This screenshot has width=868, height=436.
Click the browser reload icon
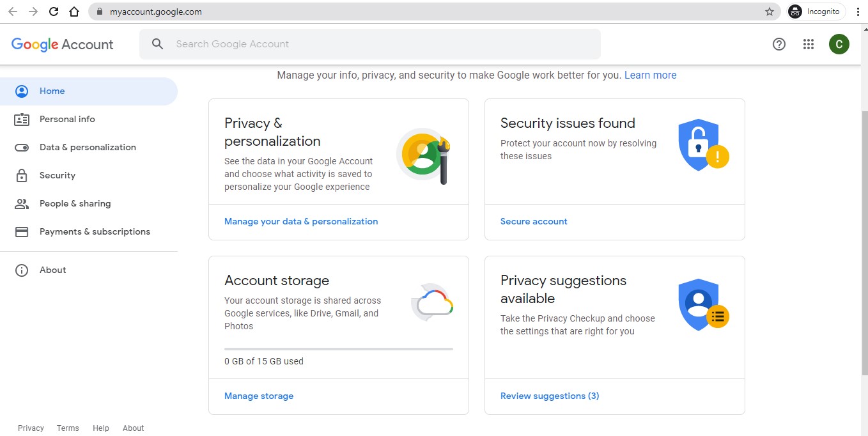coord(54,12)
